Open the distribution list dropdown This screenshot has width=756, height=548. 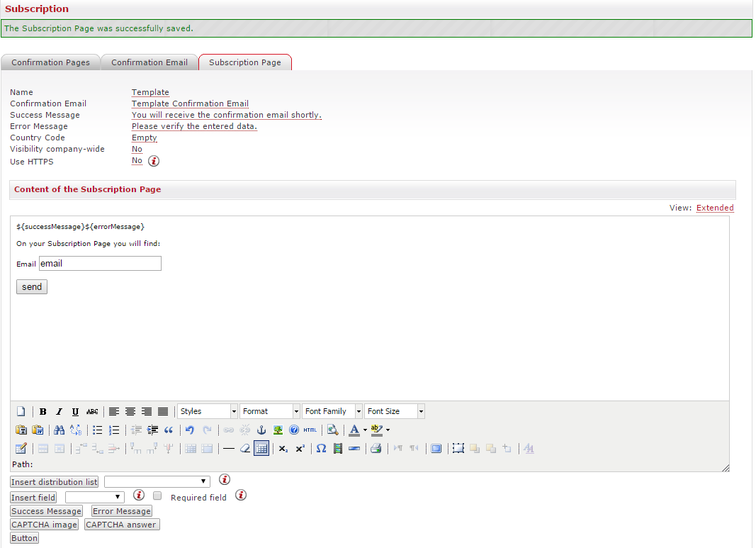[x=157, y=482]
